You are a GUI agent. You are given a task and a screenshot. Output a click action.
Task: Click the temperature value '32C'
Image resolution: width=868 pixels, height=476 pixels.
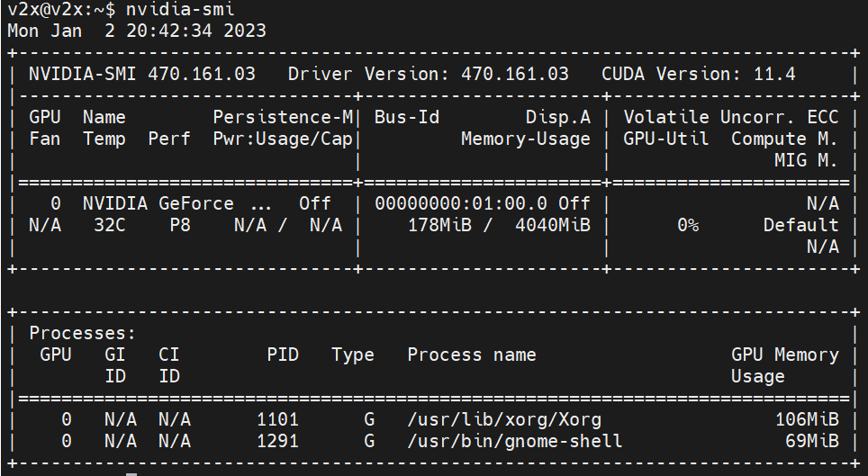point(110,225)
